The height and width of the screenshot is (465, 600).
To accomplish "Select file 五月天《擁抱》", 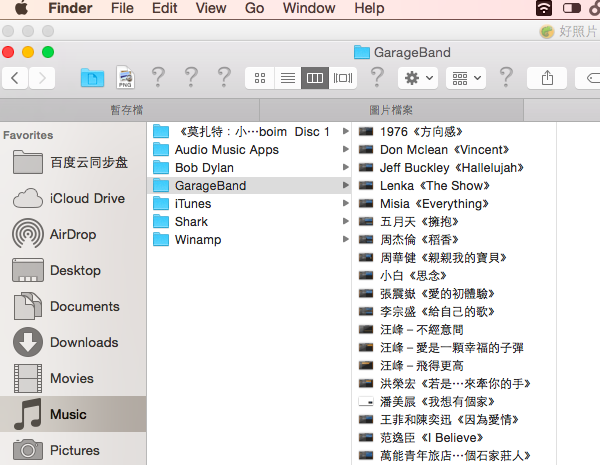I will point(454,222).
